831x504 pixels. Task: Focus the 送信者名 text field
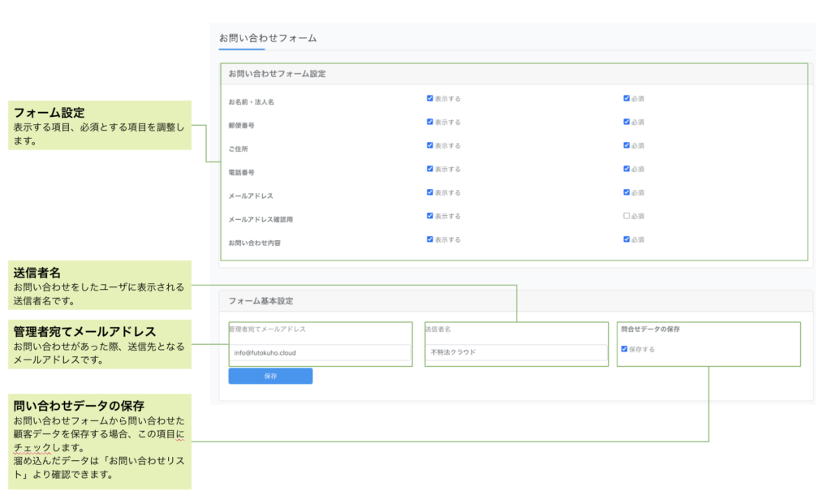coord(516,352)
